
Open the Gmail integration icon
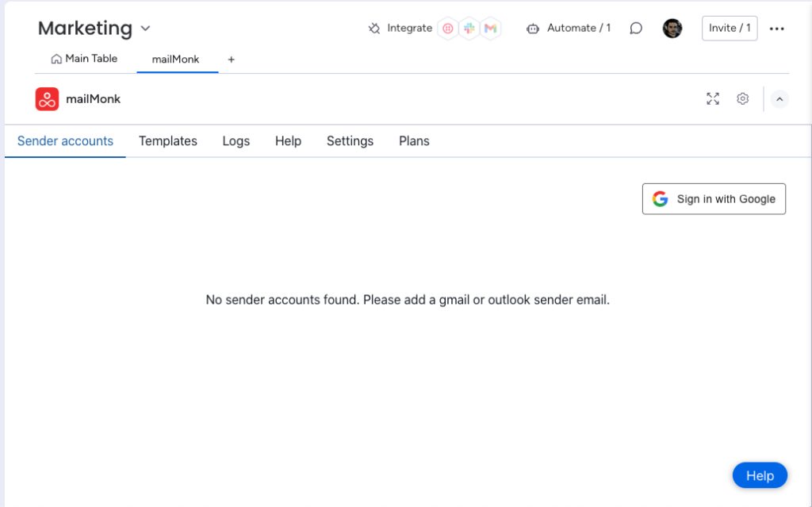tap(490, 29)
